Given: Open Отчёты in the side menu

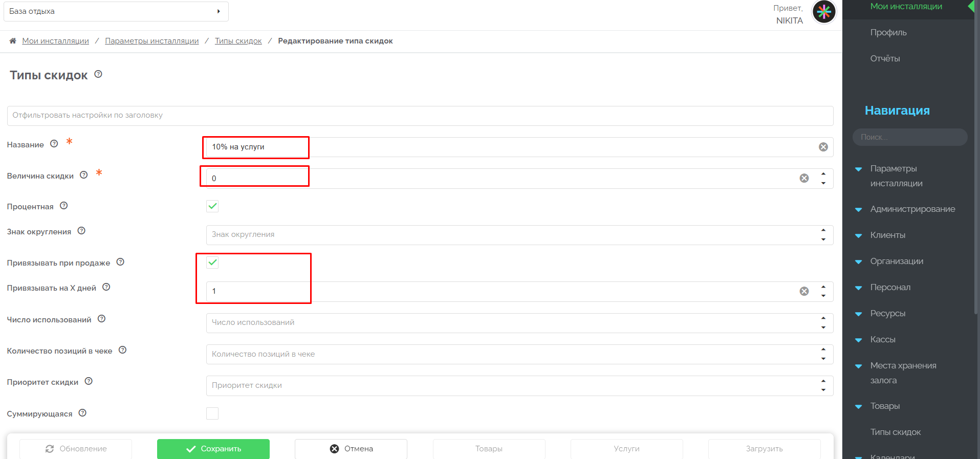Looking at the screenshot, I should (885, 59).
